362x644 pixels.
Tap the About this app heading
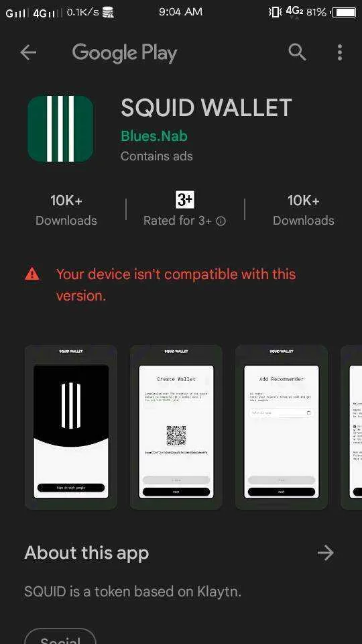[86, 553]
